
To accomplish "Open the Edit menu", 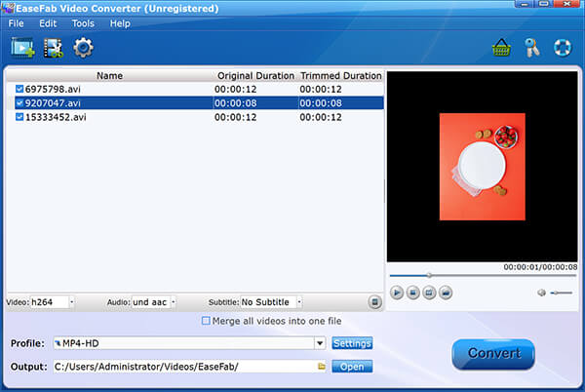I will 48,23.
